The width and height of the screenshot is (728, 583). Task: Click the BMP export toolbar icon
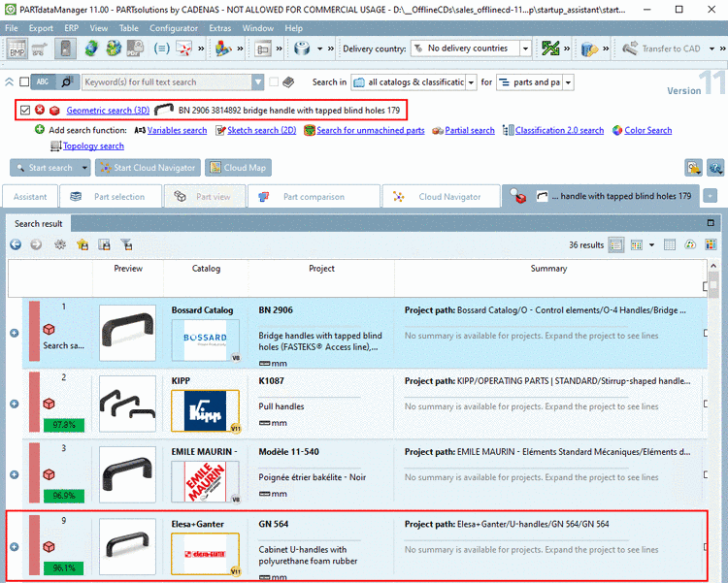tap(17, 49)
